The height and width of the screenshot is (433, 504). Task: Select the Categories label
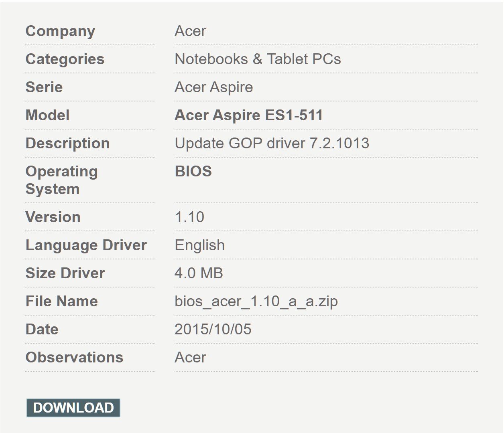65,59
